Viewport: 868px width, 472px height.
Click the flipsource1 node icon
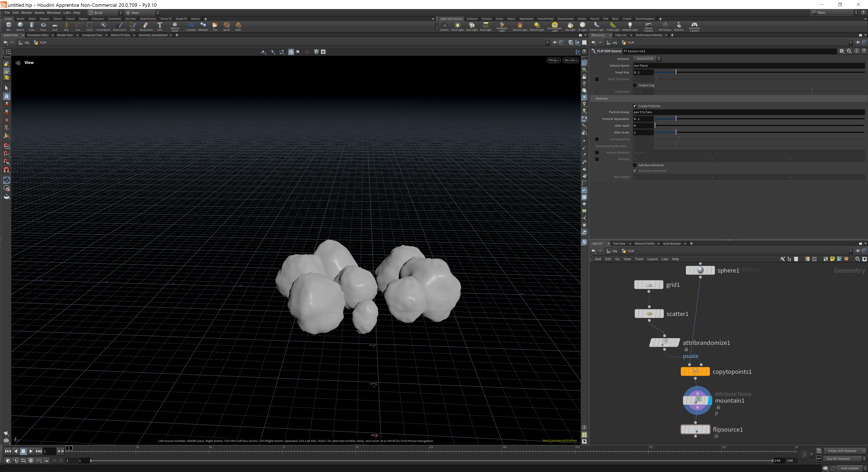click(696, 429)
